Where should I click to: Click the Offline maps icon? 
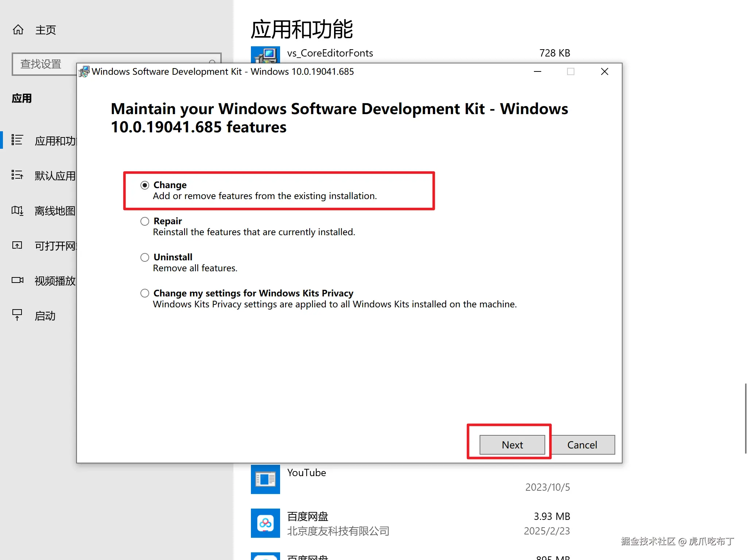17,210
